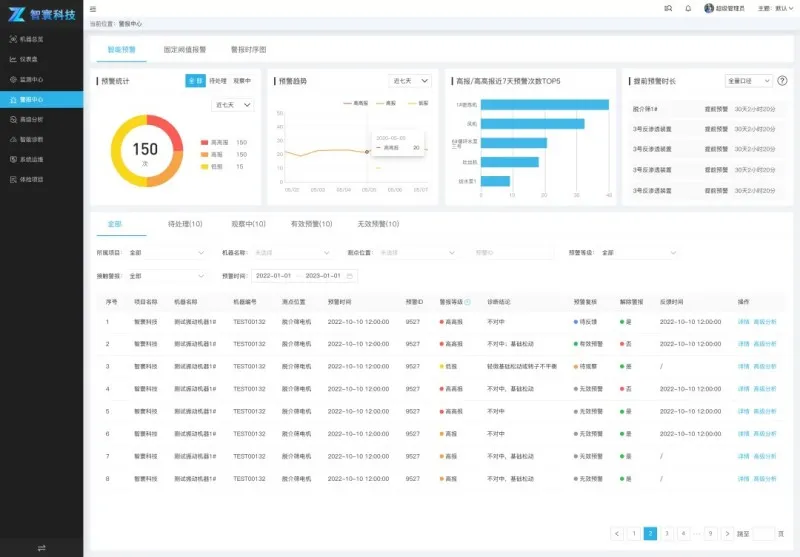Open 智能诊断 in the sidebar
Screen dimensions: 800x557
coord(31,139)
